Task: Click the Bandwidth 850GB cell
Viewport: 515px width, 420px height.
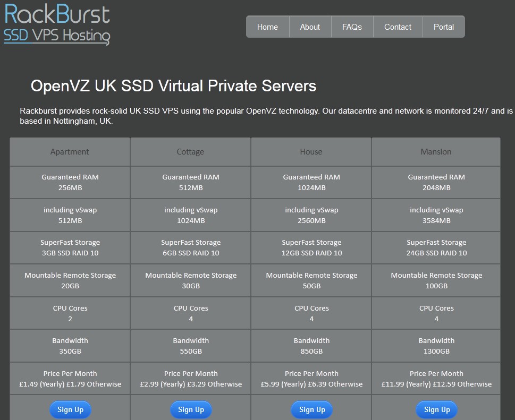Action: (x=311, y=346)
